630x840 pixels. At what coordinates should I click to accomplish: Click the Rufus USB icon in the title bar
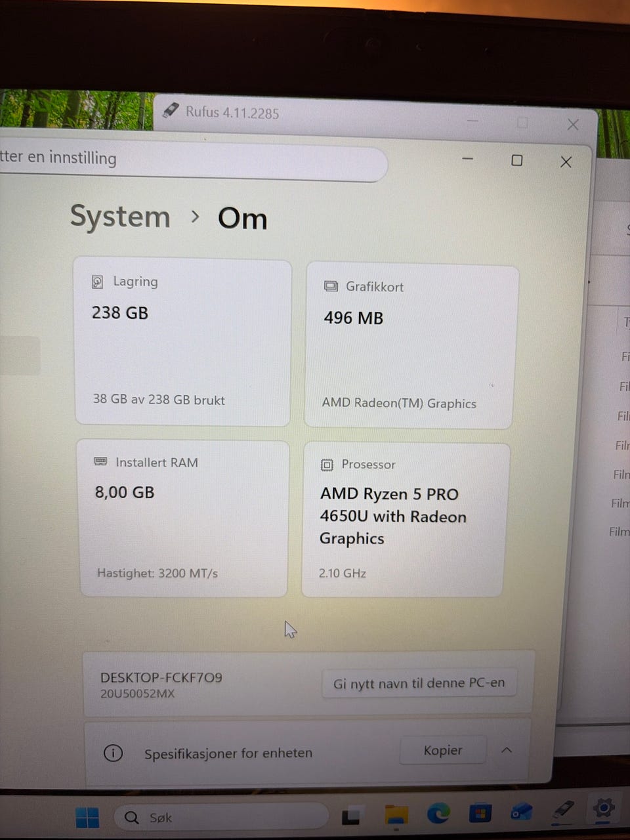[x=171, y=110]
